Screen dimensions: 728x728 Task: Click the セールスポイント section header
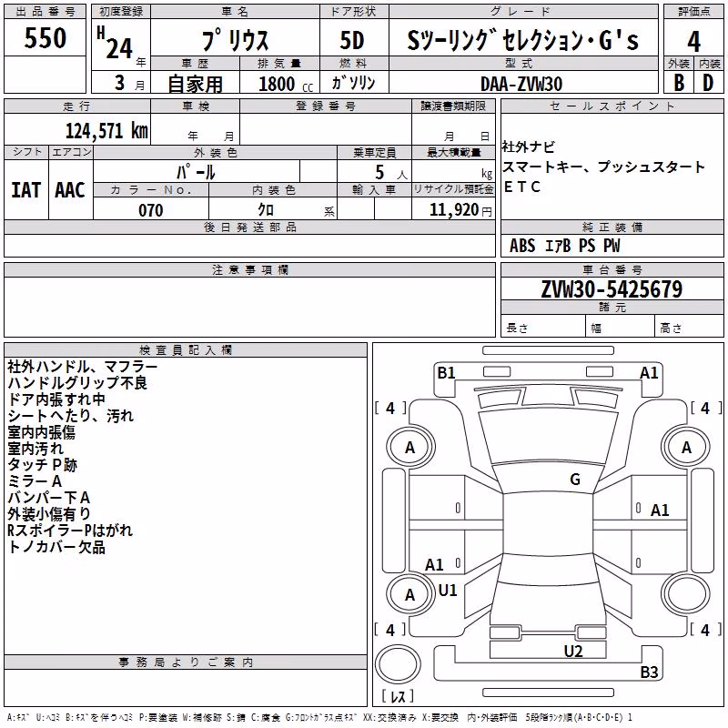pos(612,106)
